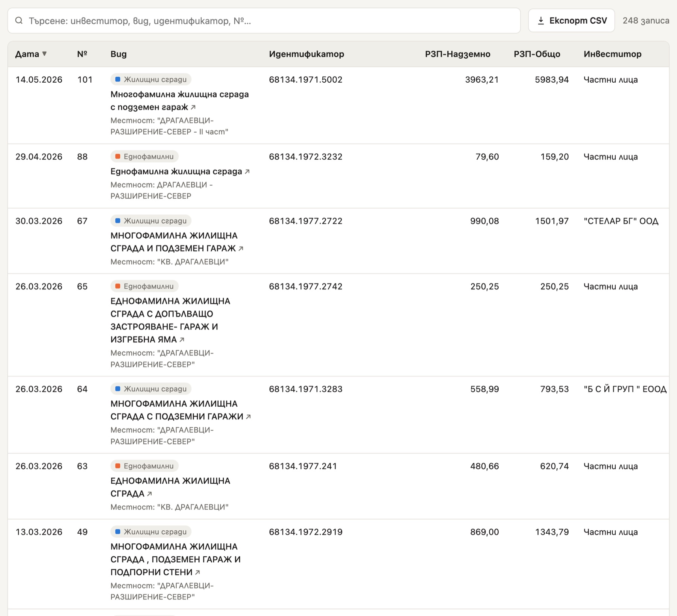Click external-link arrow in row 63

pos(149,494)
